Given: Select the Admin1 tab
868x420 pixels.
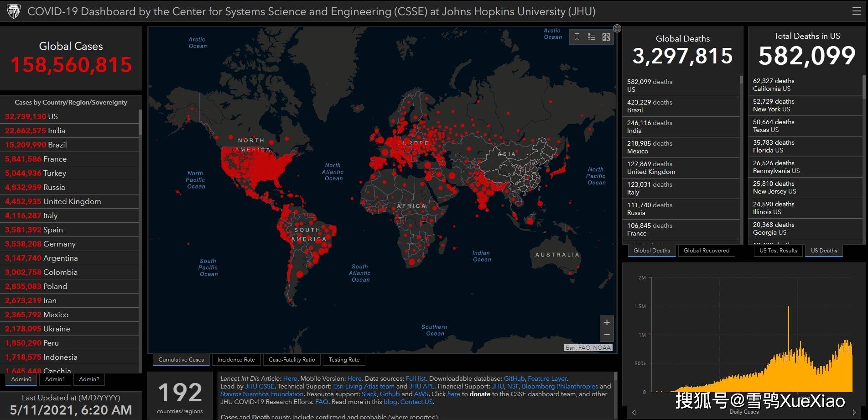Looking at the screenshot, I should 55,379.
